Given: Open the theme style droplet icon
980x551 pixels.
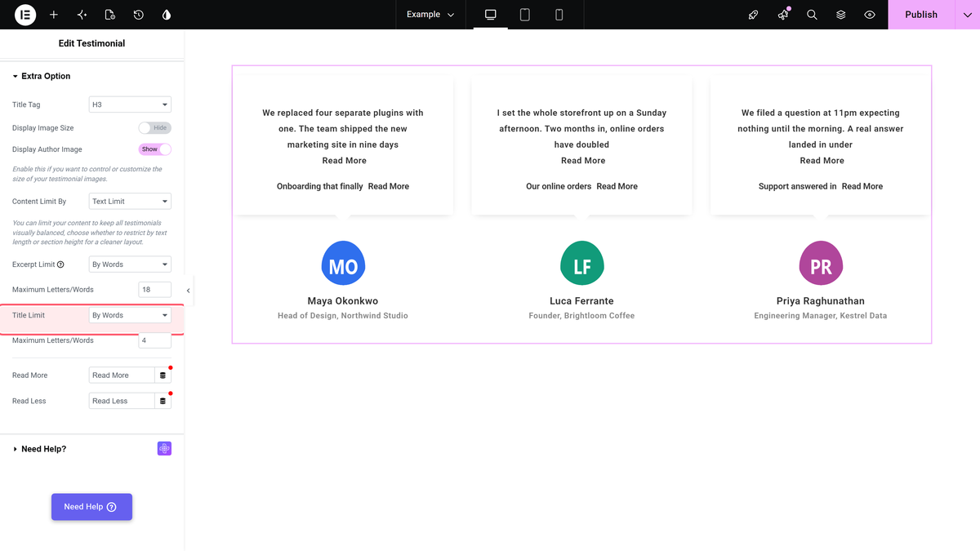Looking at the screenshot, I should pyautogui.click(x=167, y=15).
